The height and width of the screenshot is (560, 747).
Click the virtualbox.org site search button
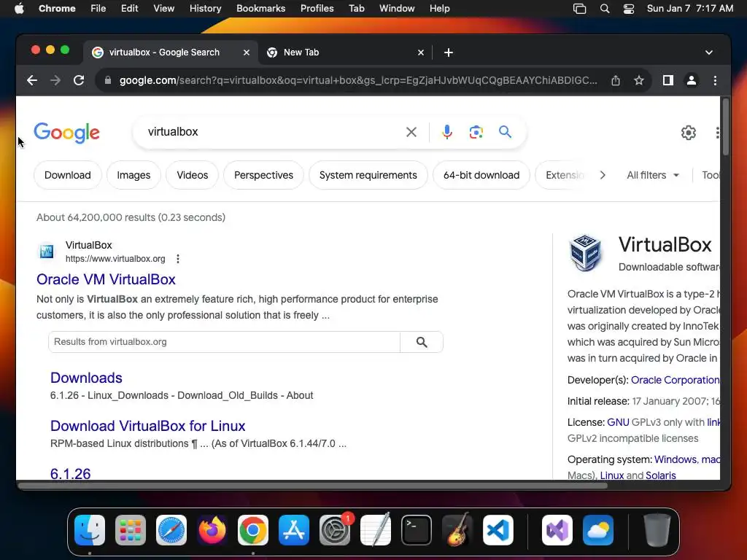422,342
